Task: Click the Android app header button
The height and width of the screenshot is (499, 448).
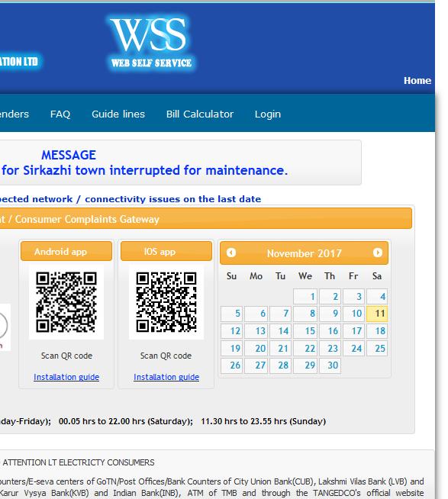Action: (x=66, y=251)
